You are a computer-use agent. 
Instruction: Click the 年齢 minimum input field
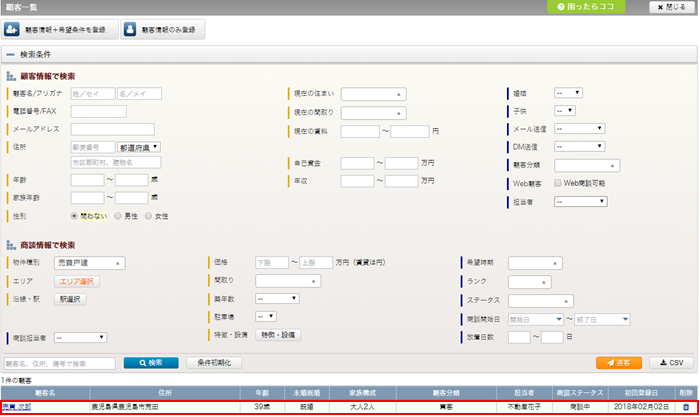(x=88, y=180)
